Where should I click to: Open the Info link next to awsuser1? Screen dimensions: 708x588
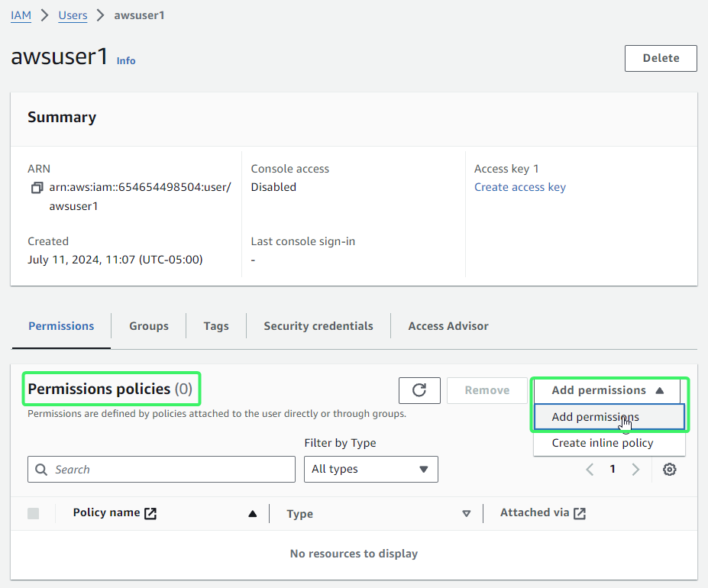pos(126,61)
